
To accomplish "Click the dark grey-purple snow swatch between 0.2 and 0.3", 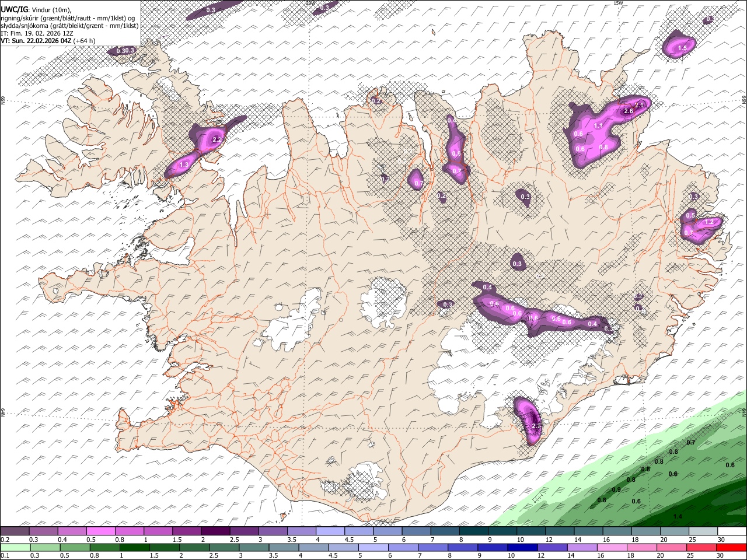I will click(15, 531).
